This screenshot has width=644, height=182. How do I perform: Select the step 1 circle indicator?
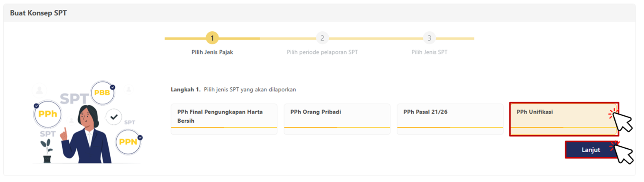212,38
